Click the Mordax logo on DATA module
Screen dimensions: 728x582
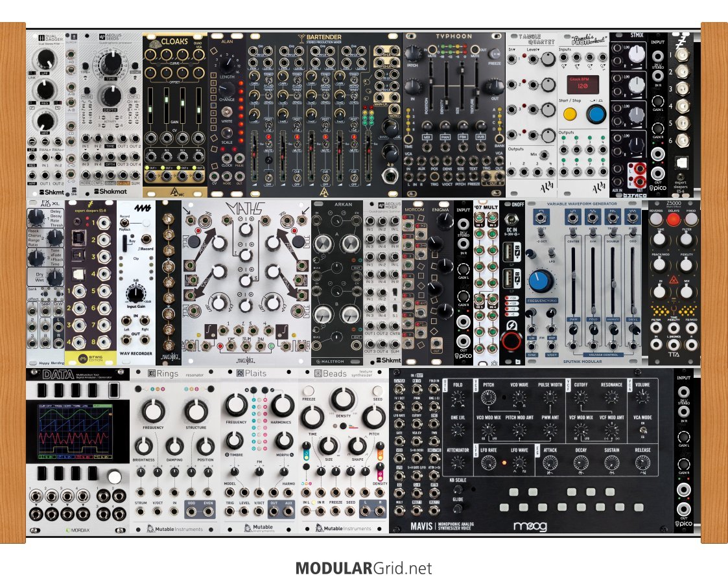tap(78, 530)
